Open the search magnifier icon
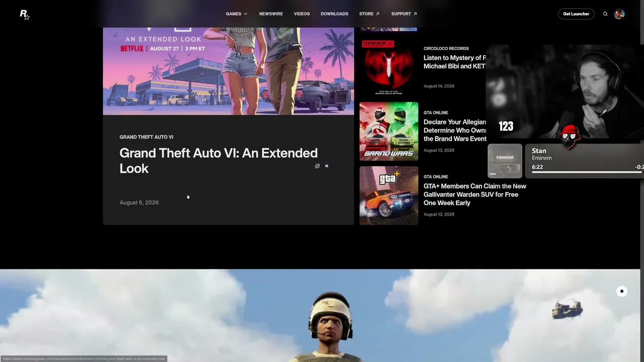This screenshot has width=644, height=362. click(x=605, y=14)
